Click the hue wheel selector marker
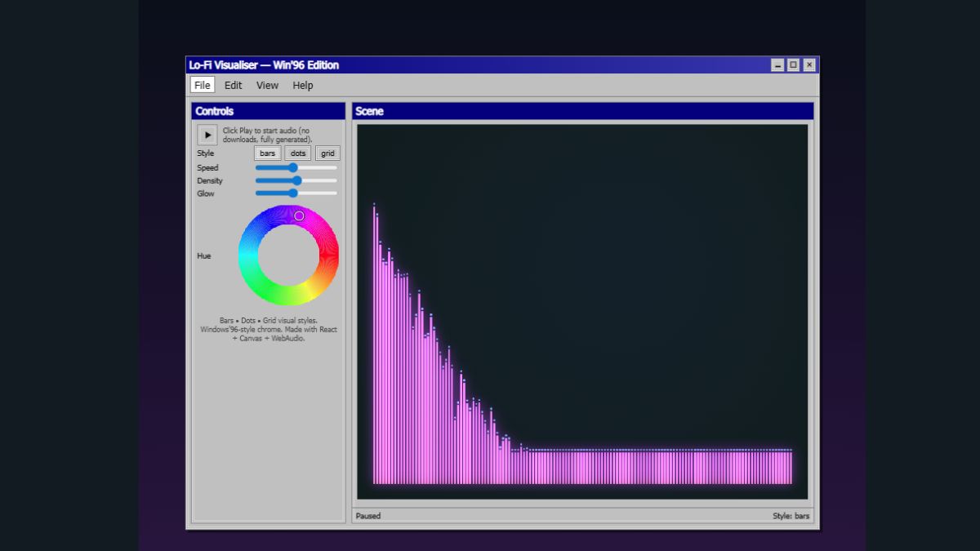The image size is (980, 551). 299,216
